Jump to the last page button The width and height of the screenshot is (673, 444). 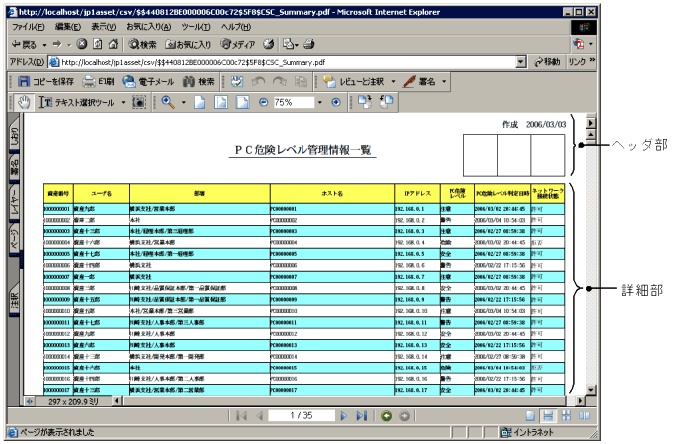(361, 415)
